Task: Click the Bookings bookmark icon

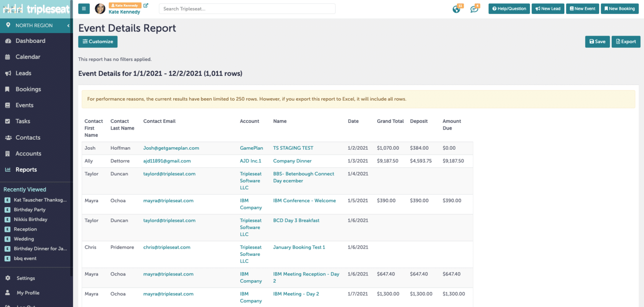Action: point(8,89)
